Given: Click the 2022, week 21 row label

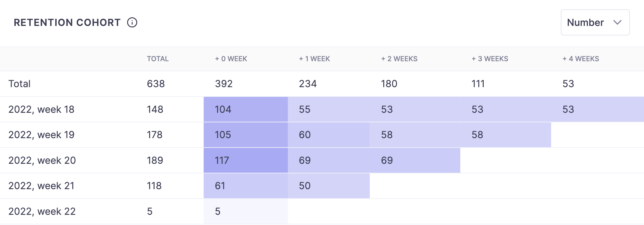Looking at the screenshot, I should coord(41,185).
